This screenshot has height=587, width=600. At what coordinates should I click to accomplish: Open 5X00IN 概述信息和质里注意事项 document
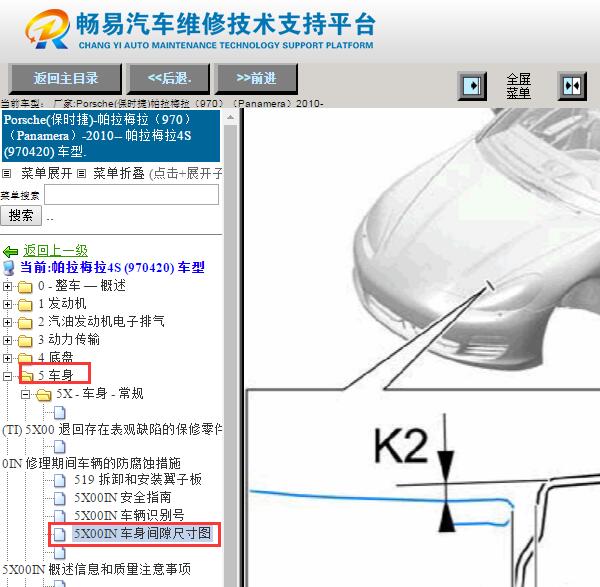click(96, 569)
